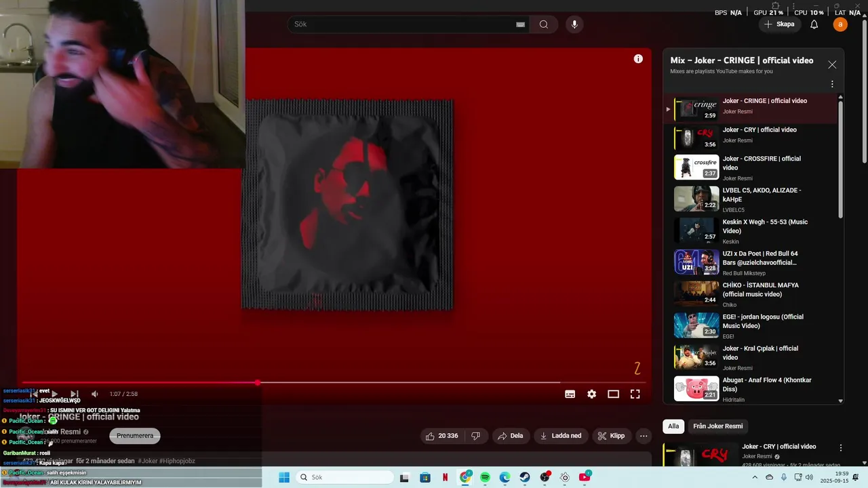
Task: Open Microsoft Store from the taskbar
Action: tap(425, 477)
